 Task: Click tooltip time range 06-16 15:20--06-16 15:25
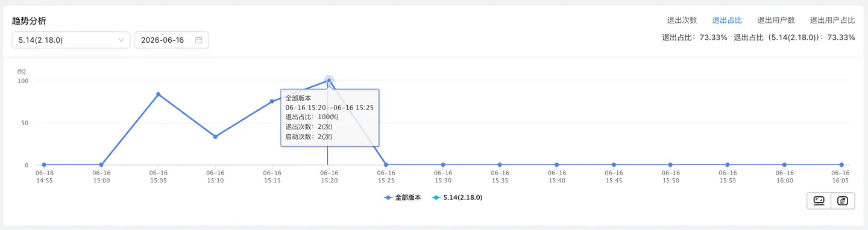330,107
